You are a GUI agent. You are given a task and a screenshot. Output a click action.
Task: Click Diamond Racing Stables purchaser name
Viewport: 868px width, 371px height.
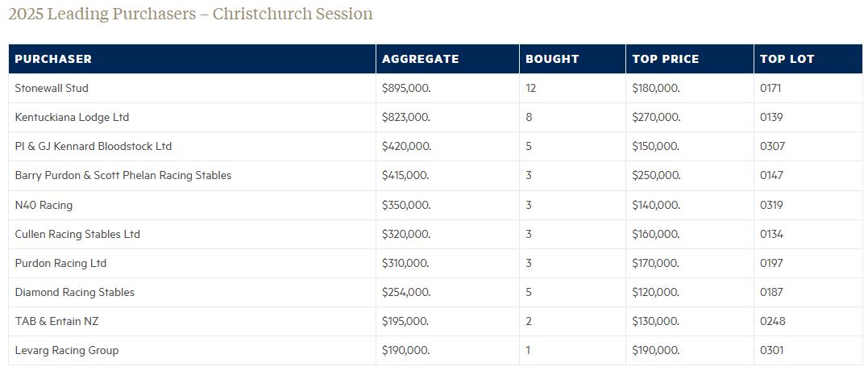click(x=75, y=292)
